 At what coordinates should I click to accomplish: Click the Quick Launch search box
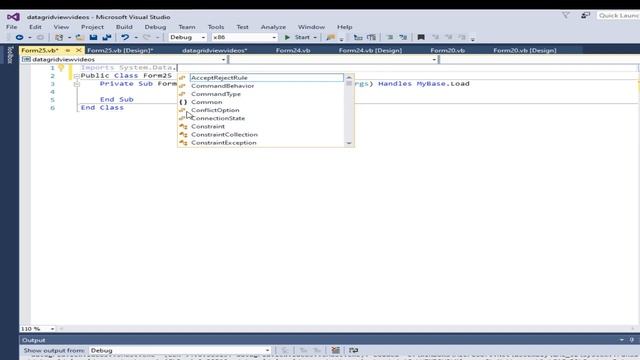(618, 16)
